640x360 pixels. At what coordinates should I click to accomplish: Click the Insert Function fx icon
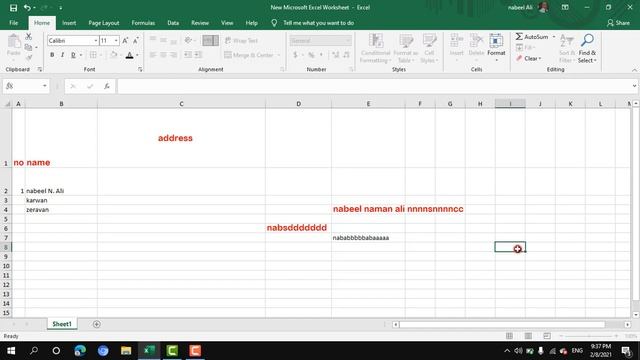coord(107,86)
